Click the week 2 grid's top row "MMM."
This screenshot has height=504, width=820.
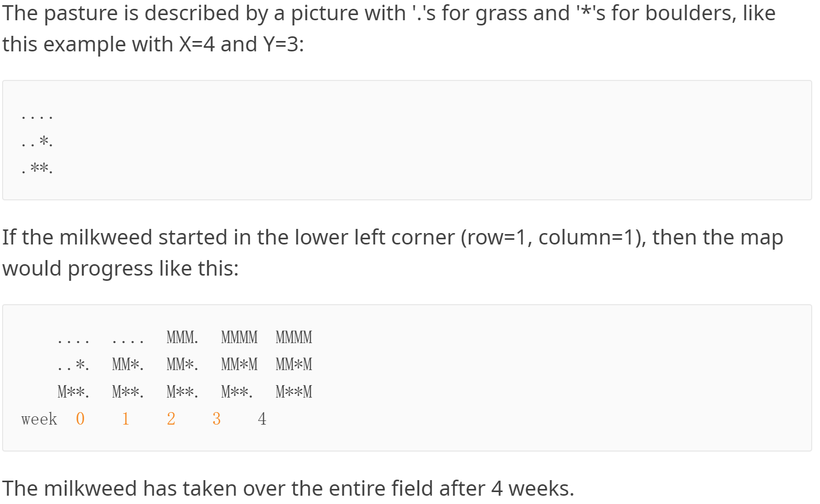click(x=182, y=337)
